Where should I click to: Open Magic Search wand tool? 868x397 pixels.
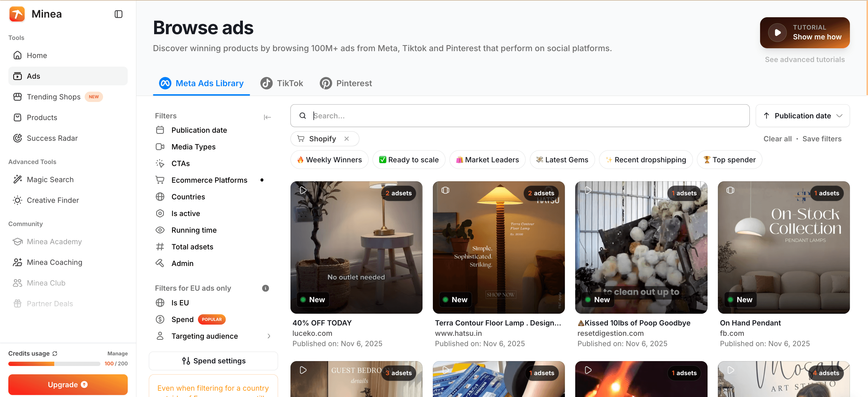tap(50, 180)
